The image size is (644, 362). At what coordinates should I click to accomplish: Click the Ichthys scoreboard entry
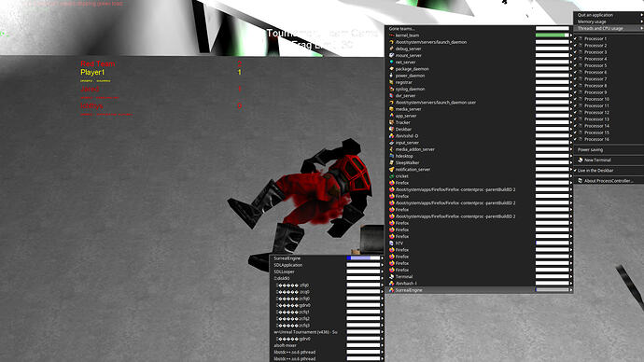point(91,105)
